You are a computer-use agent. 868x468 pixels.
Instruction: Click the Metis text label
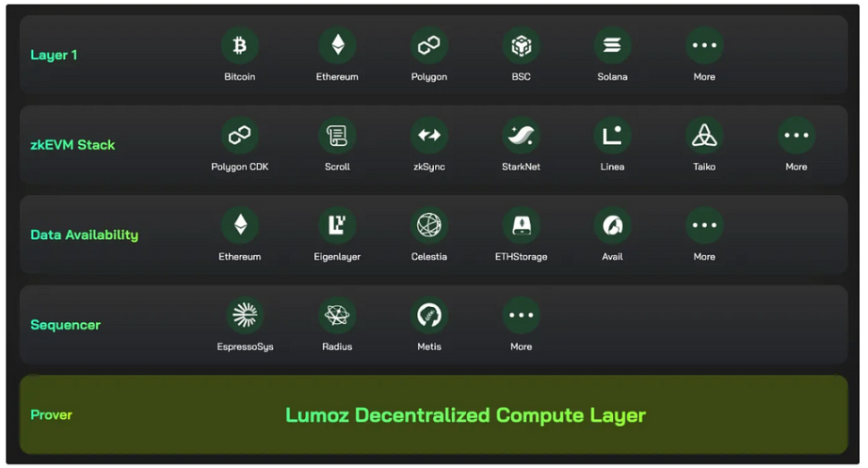pos(429,347)
